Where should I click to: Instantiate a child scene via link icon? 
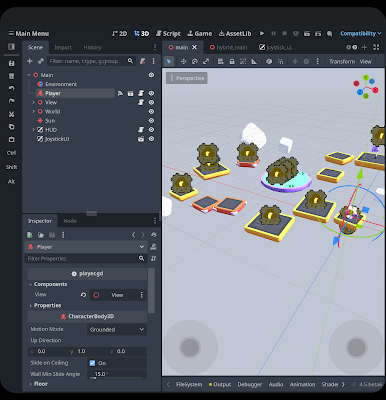[41, 61]
